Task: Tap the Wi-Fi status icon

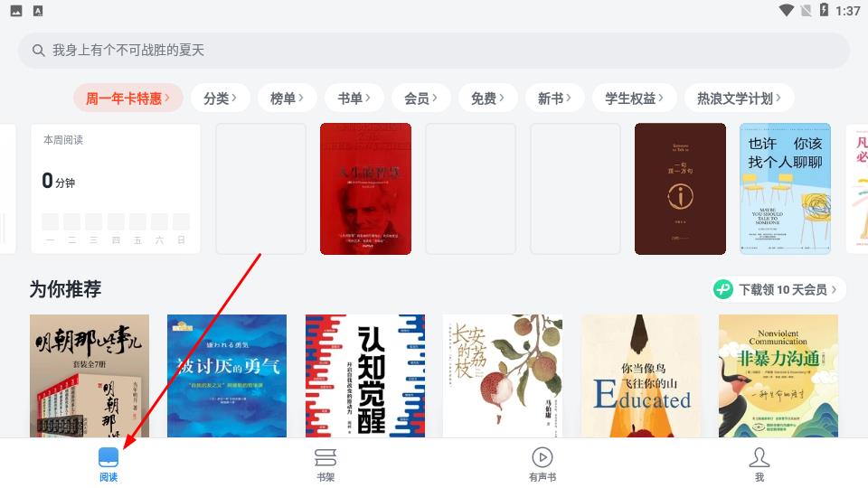Action: [x=786, y=11]
